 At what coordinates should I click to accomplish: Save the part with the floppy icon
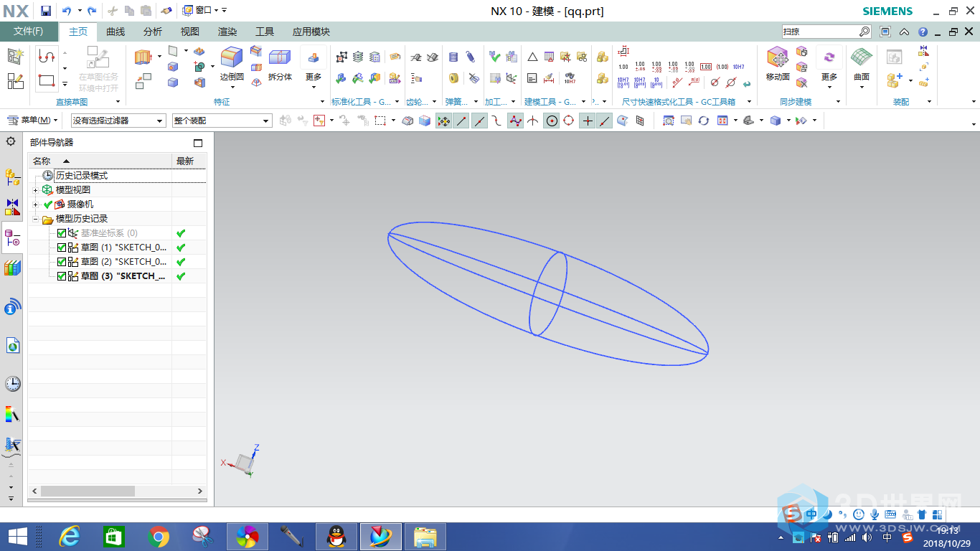tap(46, 11)
